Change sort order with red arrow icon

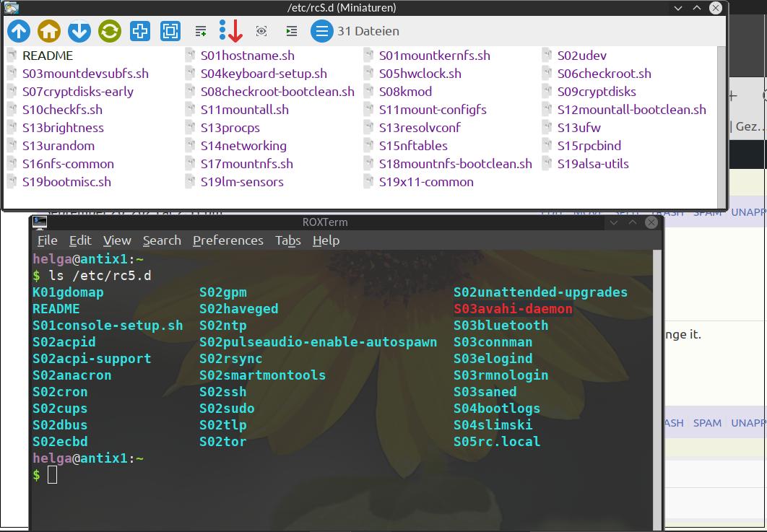[231, 31]
